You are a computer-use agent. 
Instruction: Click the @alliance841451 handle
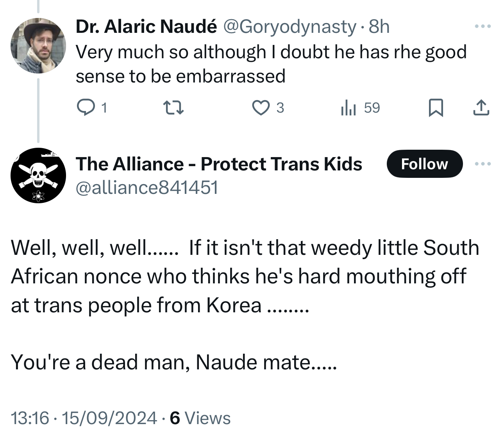[x=147, y=188]
